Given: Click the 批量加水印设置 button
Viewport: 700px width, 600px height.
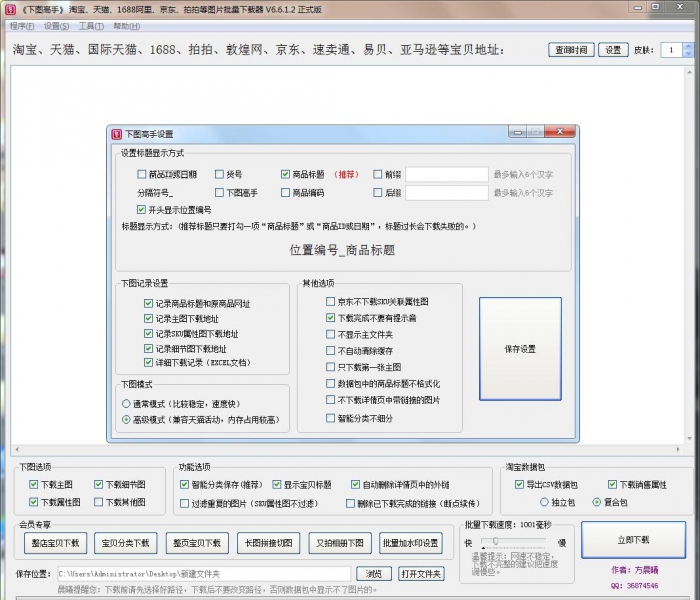Looking at the screenshot, I should (411, 543).
